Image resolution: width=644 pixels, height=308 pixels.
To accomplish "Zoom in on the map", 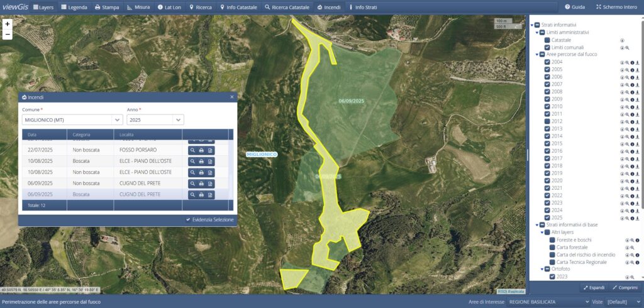I will [7, 24].
